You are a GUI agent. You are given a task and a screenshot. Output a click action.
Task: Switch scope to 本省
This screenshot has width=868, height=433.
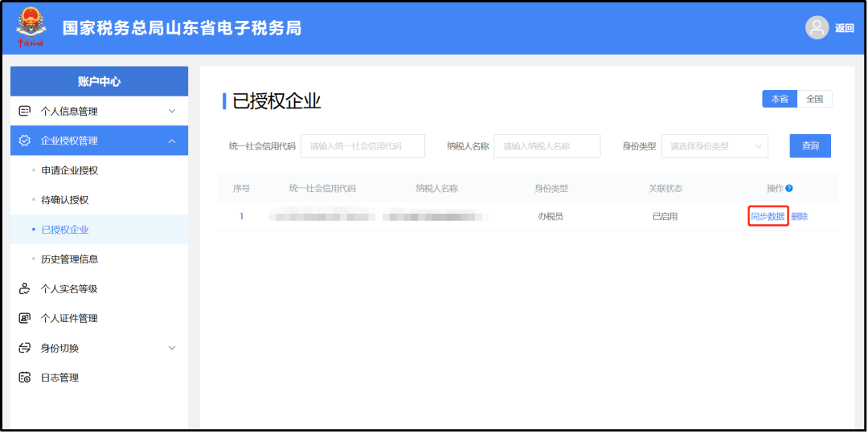[779, 99]
